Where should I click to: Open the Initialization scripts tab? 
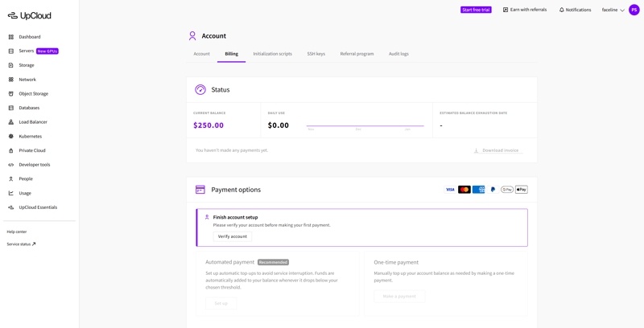coord(273,54)
